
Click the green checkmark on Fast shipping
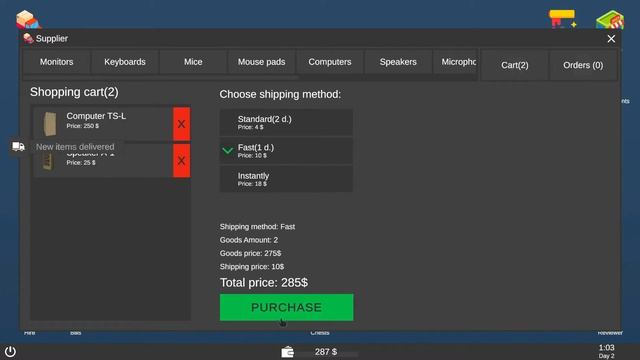coord(228,151)
